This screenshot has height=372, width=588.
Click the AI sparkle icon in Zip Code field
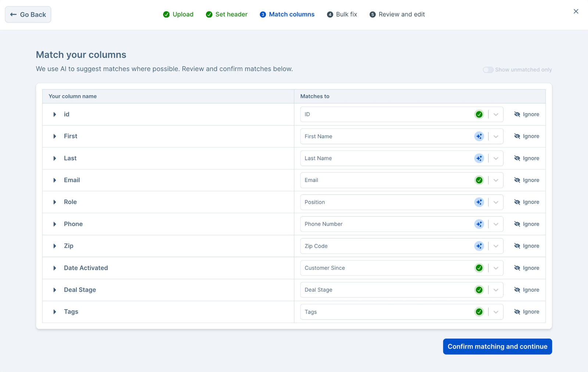(x=479, y=246)
